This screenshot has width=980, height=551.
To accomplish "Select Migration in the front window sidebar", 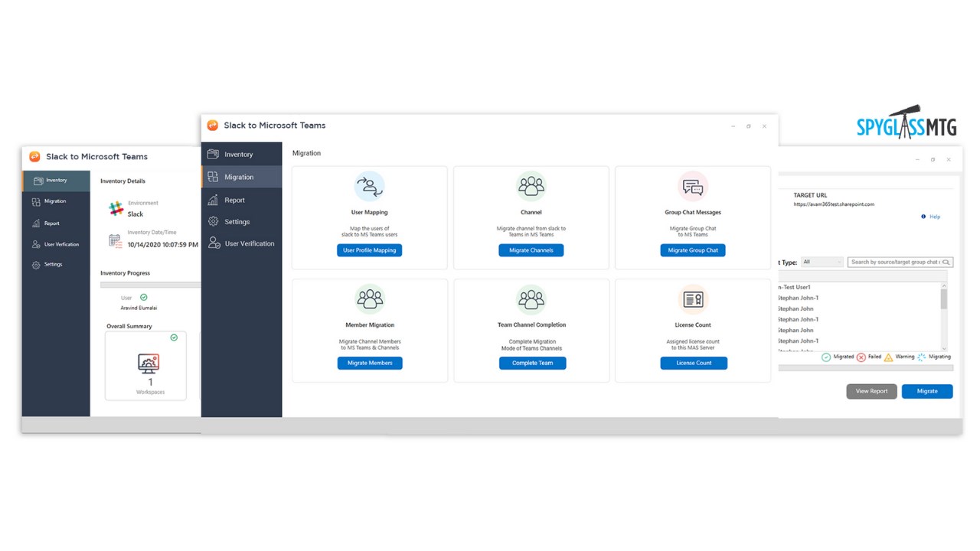I will pos(241,177).
